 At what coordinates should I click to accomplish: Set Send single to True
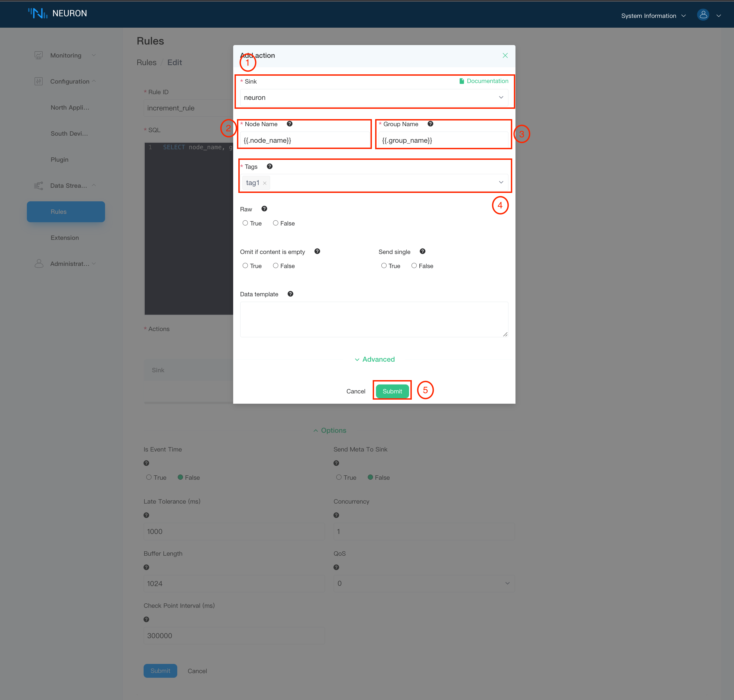(384, 266)
